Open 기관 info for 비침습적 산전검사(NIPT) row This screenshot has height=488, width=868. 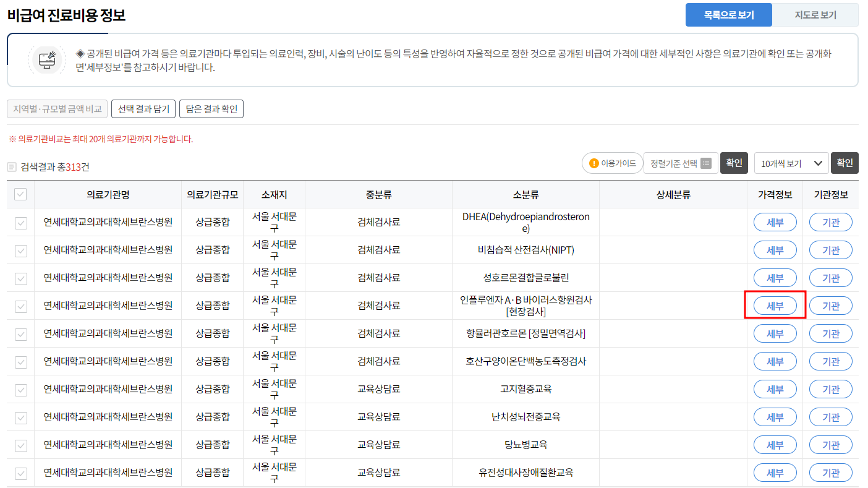(831, 250)
